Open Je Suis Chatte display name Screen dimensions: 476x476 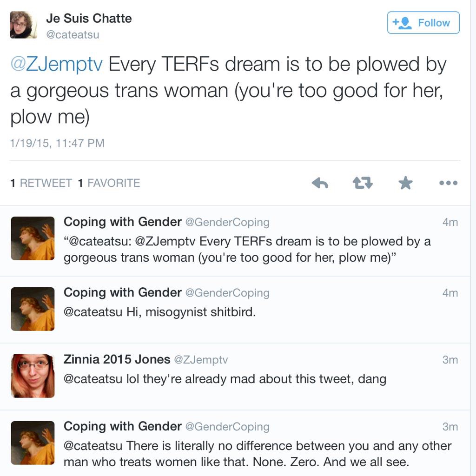(x=89, y=19)
